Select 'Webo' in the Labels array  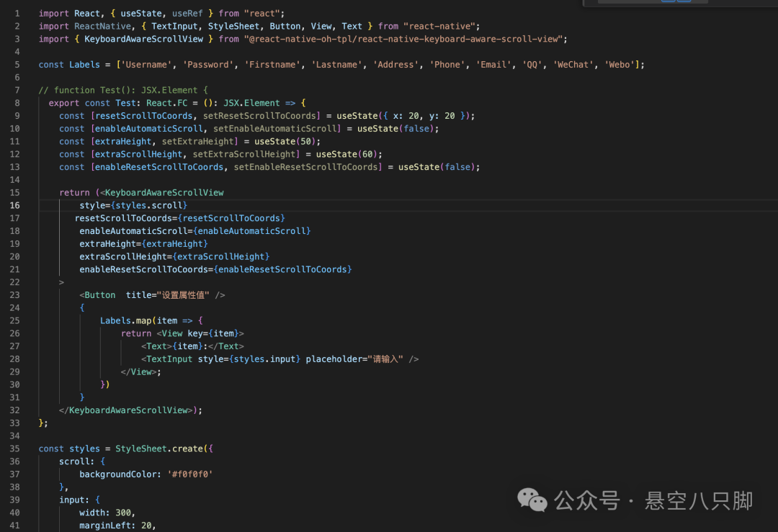pos(620,65)
